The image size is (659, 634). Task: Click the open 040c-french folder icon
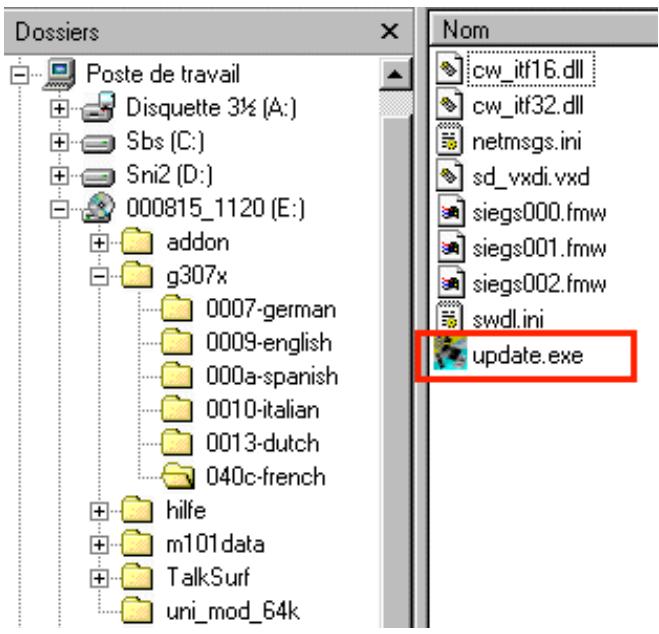pos(178,476)
